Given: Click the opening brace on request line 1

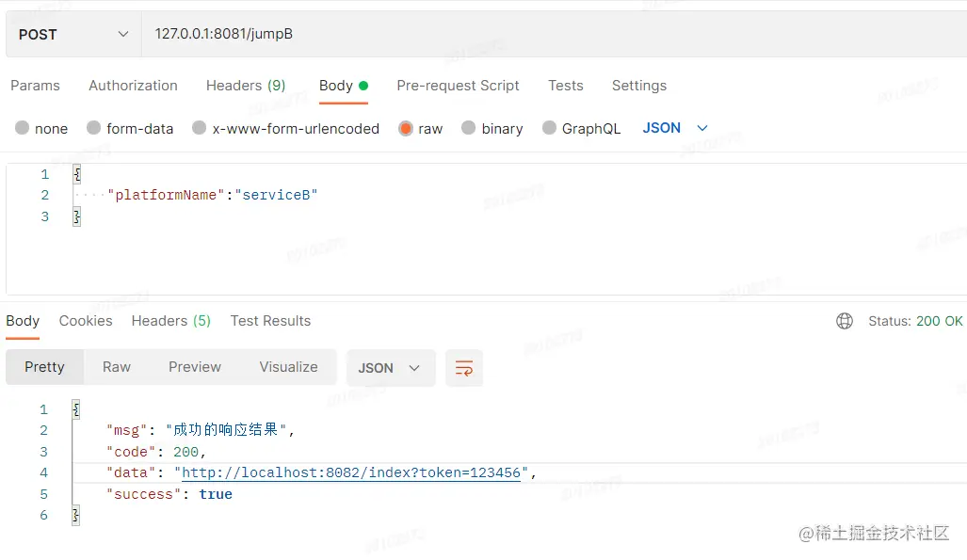Looking at the screenshot, I should [x=77, y=174].
